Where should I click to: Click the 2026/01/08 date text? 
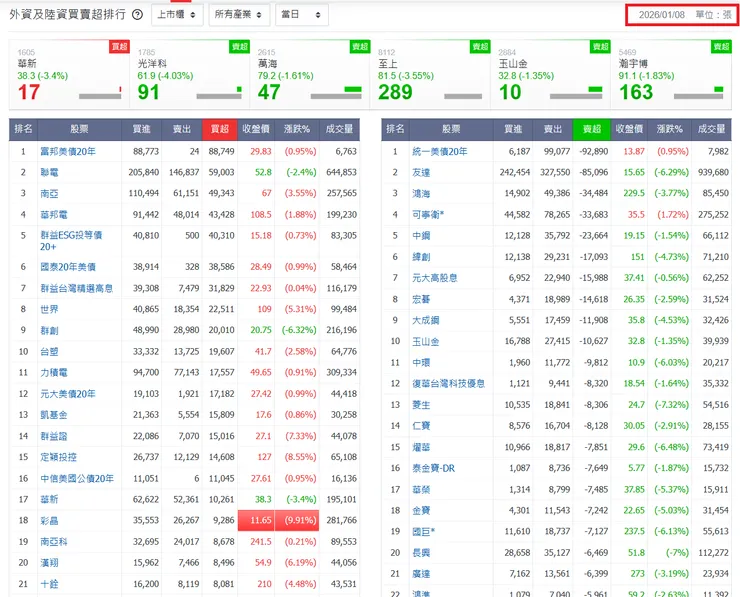(x=662, y=15)
